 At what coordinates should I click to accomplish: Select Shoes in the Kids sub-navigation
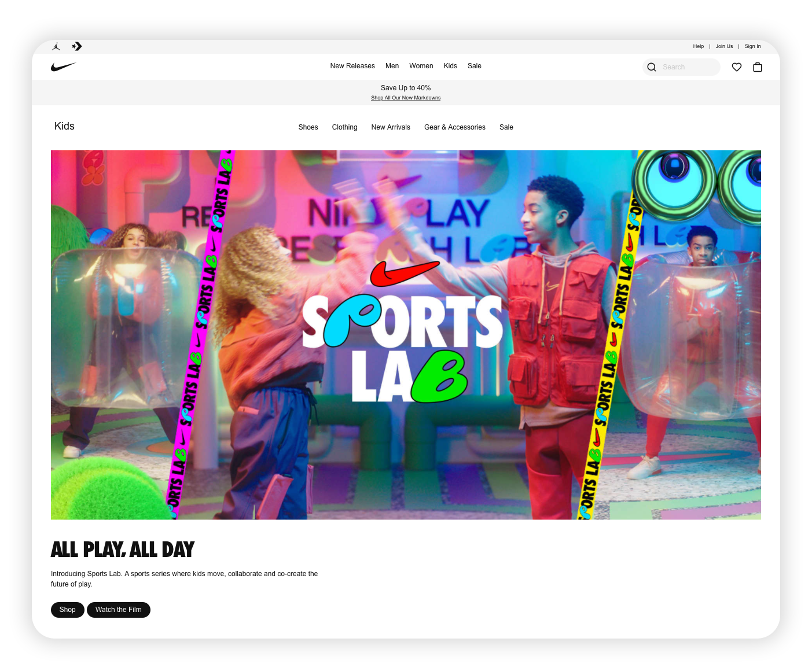click(308, 127)
